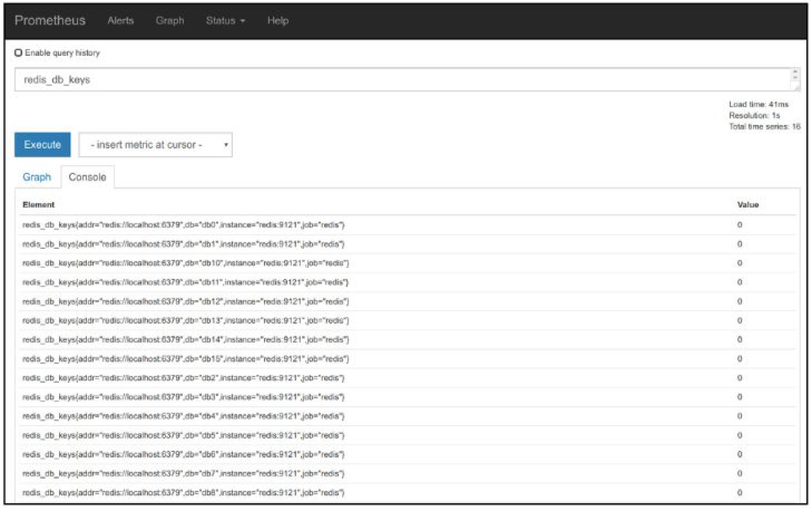Click the Total time series: 16 text
The image size is (812, 511).
click(x=764, y=127)
